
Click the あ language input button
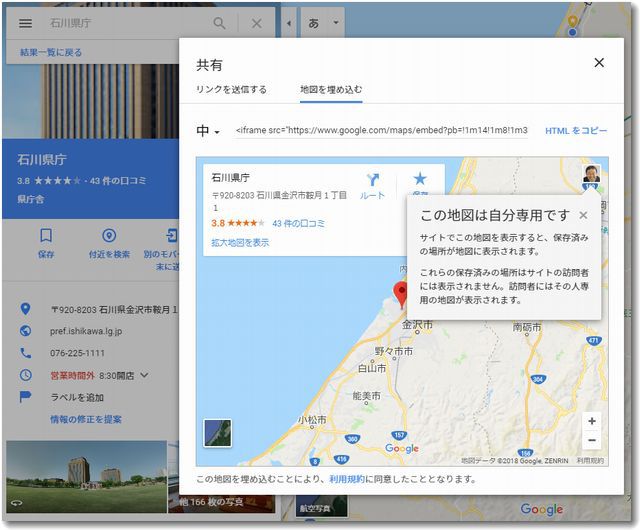[x=313, y=23]
